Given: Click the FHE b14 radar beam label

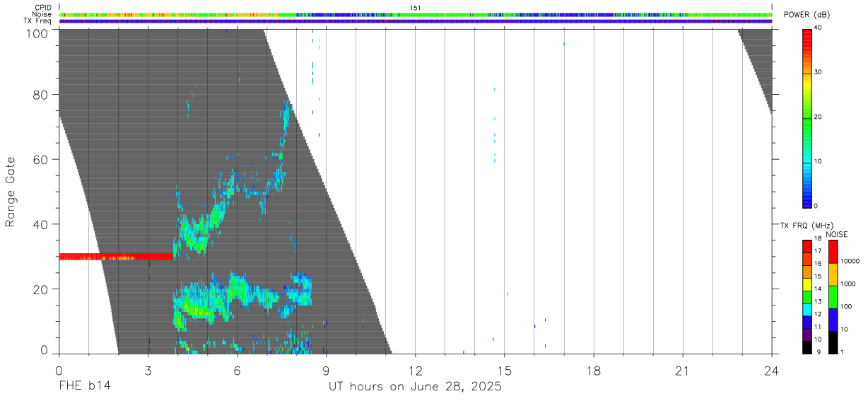Looking at the screenshot, I should pos(84,387).
